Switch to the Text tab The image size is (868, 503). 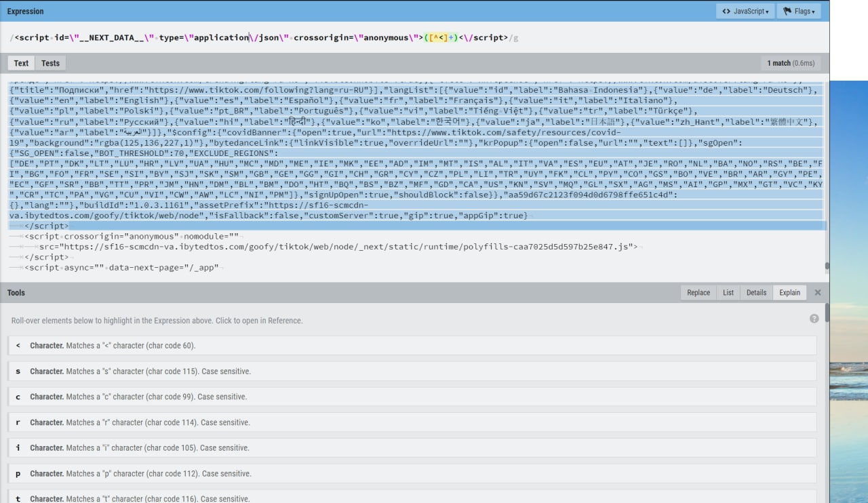coord(21,63)
